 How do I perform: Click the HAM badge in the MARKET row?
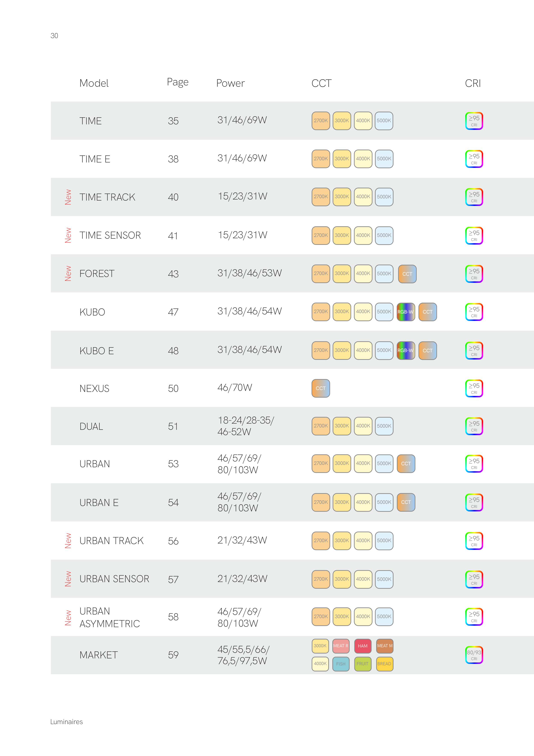[362, 646]
